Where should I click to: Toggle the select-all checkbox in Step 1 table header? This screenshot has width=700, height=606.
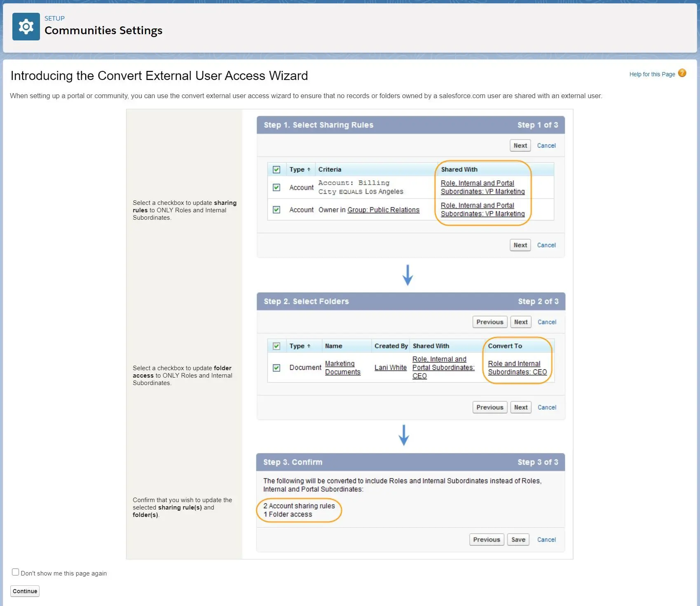(276, 169)
